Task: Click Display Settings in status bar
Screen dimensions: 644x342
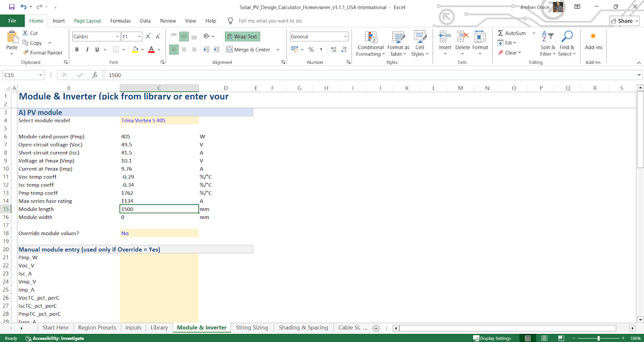Action: [x=492, y=338]
